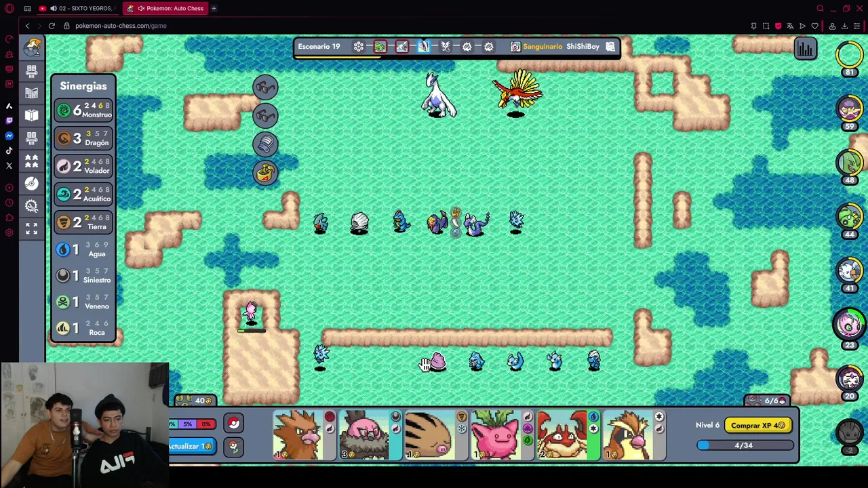The width and height of the screenshot is (868, 488).
Task: Buy Pidgey from the shop
Action: (633, 435)
